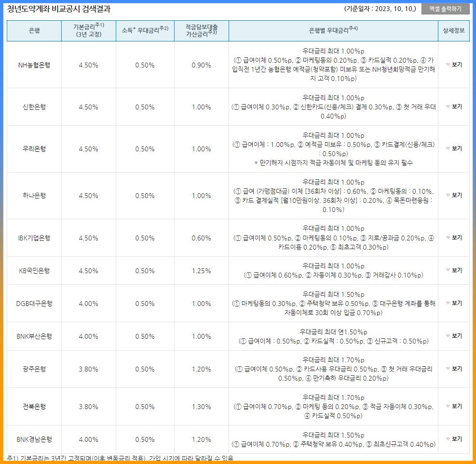Open 보기 details for BNK경남은행 row
This screenshot has width=476, height=464.
[x=454, y=439]
